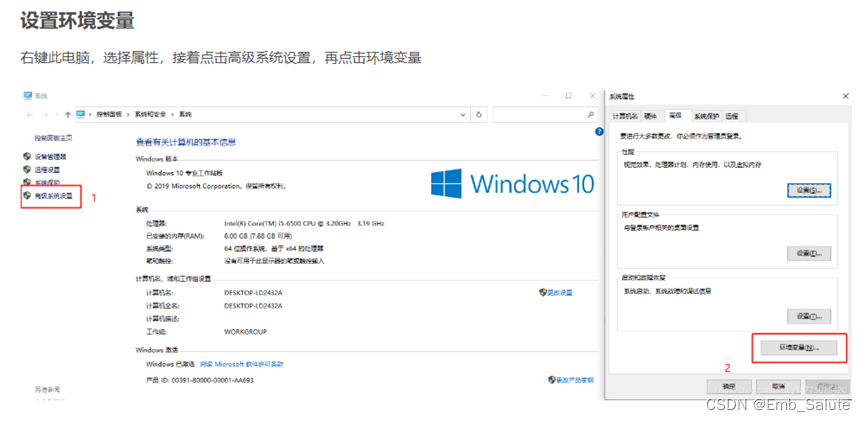Open 高级系统设置 link
The width and height of the screenshot is (865, 421).
(x=54, y=196)
